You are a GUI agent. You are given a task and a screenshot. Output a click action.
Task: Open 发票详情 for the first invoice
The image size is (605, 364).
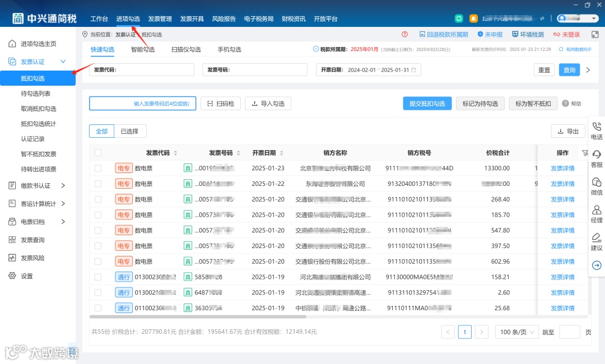point(562,168)
